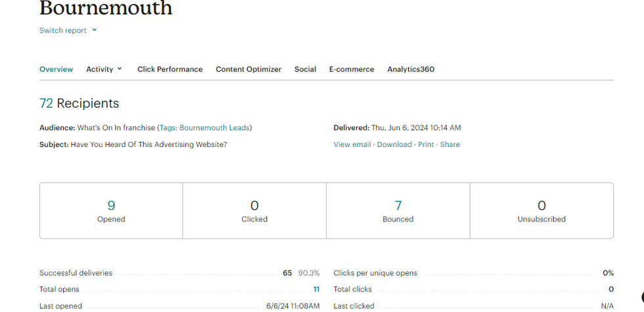Open the Analytics360 tab
This screenshot has height=312, width=644.
[411, 70]
